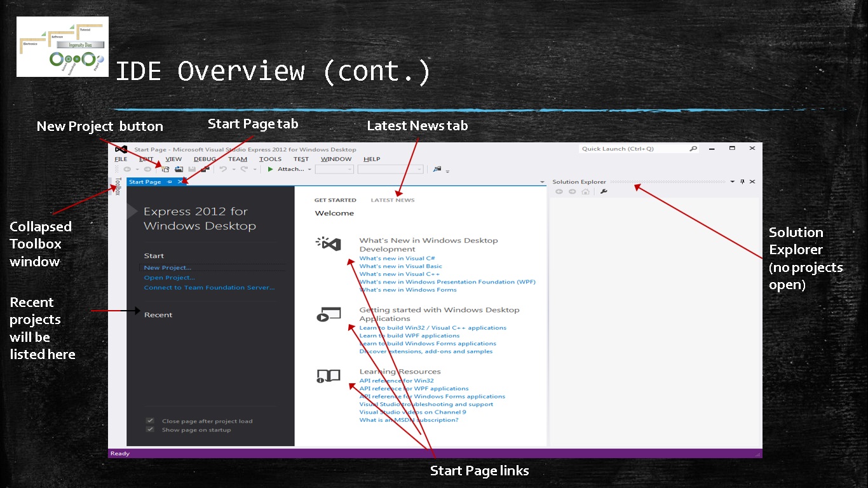The height and width of the screenshot is (488, 868).
Task: Open What's new in Visual Basic link
Action: click(401, 266)
